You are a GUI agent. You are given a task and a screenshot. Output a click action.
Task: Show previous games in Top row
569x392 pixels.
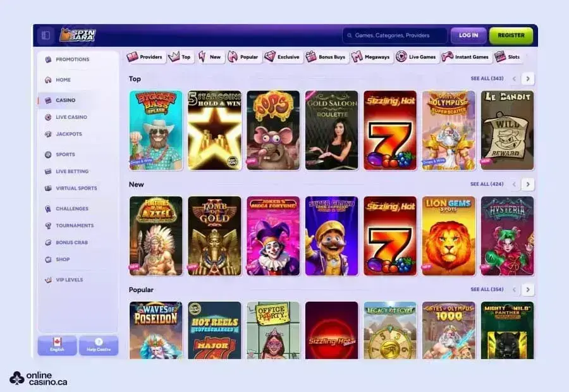(x=514, y=79)
